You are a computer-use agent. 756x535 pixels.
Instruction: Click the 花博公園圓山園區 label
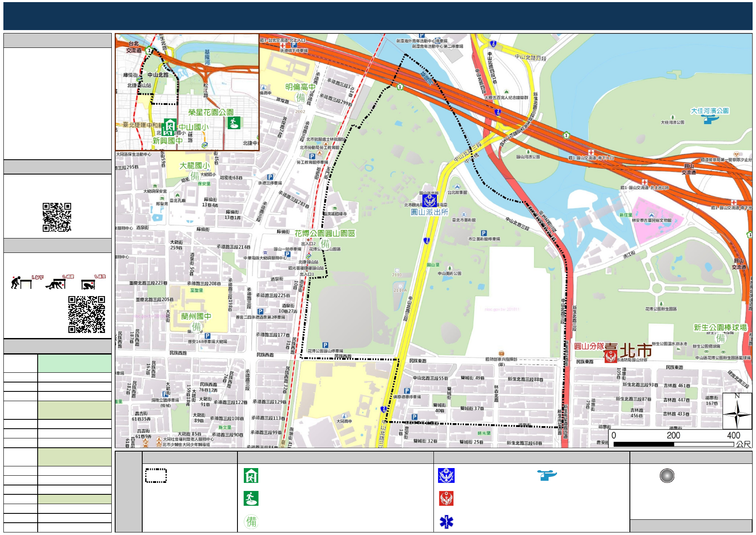325,233
